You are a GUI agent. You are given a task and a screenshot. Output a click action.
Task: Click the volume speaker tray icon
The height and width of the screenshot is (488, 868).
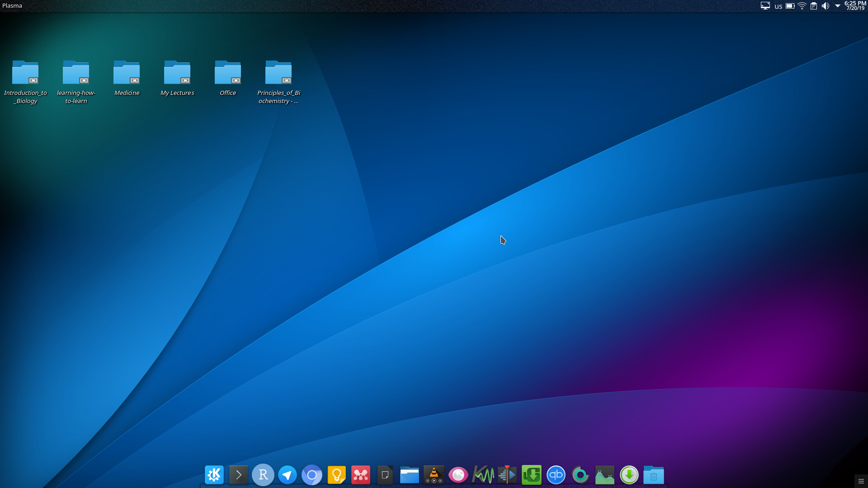pos(826,6)
